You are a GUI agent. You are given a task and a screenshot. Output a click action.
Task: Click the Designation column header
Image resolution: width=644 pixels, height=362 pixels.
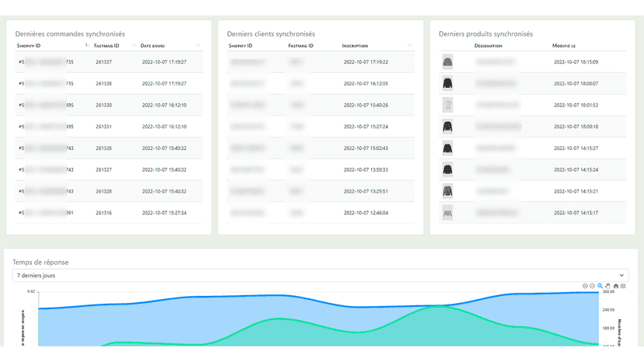click(488, 46)
